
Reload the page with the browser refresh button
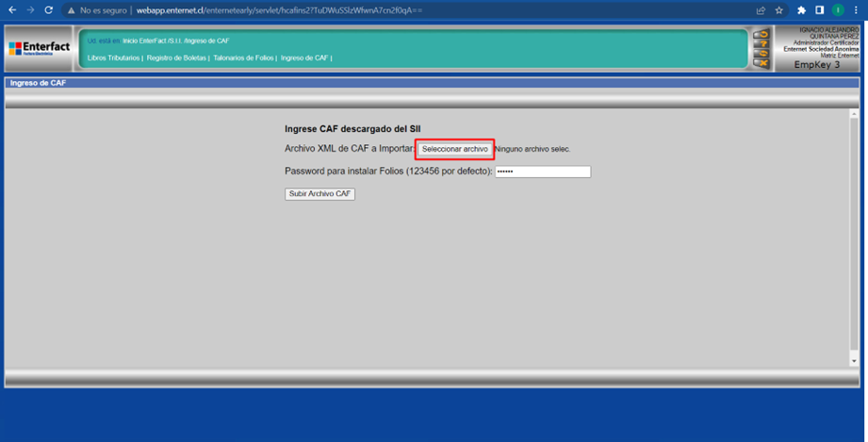[46, 10]
